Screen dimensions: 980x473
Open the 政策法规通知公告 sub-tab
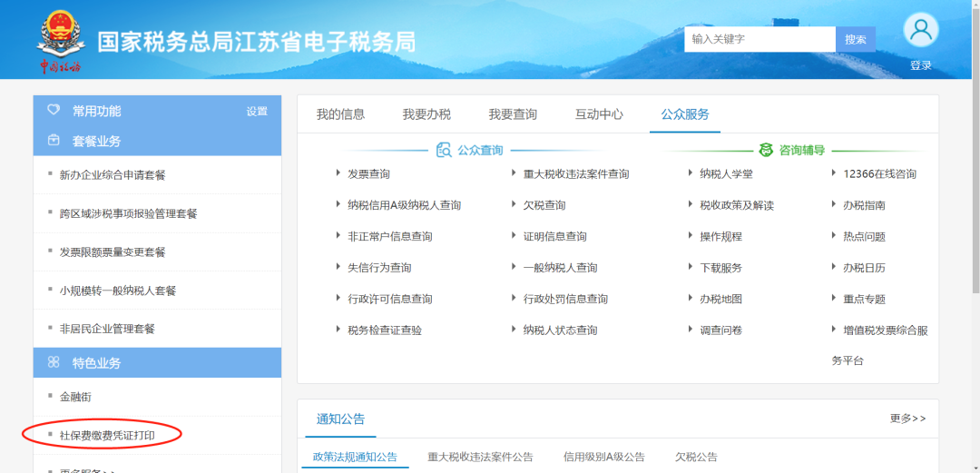355,457
